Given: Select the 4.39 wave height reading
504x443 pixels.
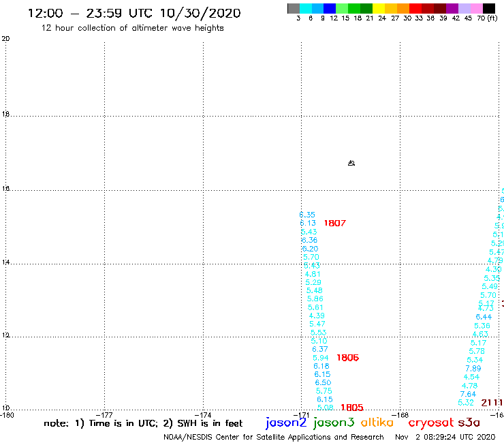Looking at the screenshot, I should tap(317, 316).
